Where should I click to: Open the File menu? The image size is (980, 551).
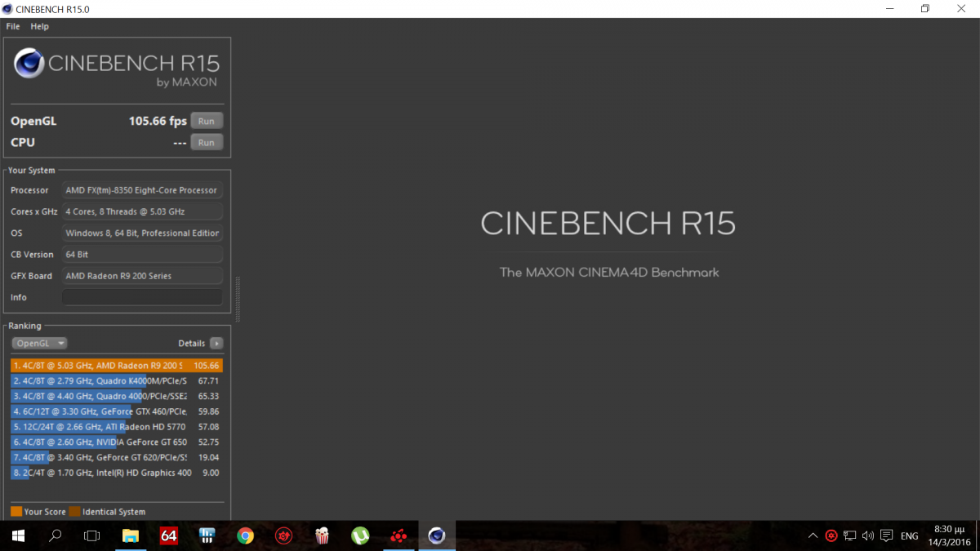tap(13, 26)
